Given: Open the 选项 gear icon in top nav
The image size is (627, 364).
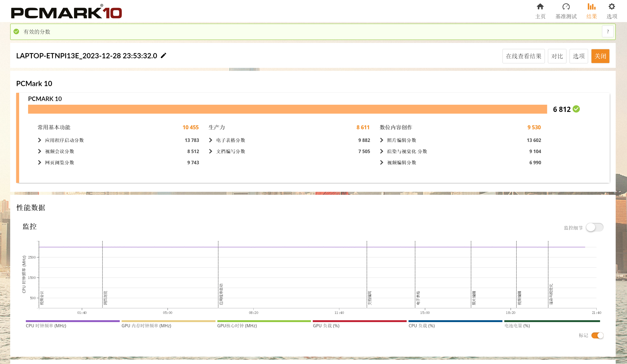Looking at the screenshot, I should tap(612, 6).
